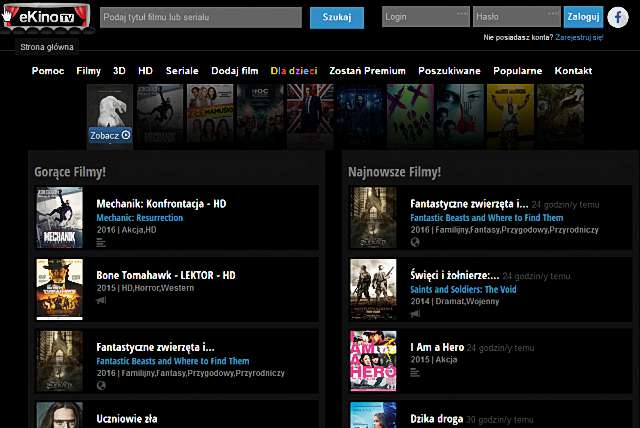640x428 pixels.
Task: Open the Zarejestruj się registration link
Action: click(x=579, y=37)
